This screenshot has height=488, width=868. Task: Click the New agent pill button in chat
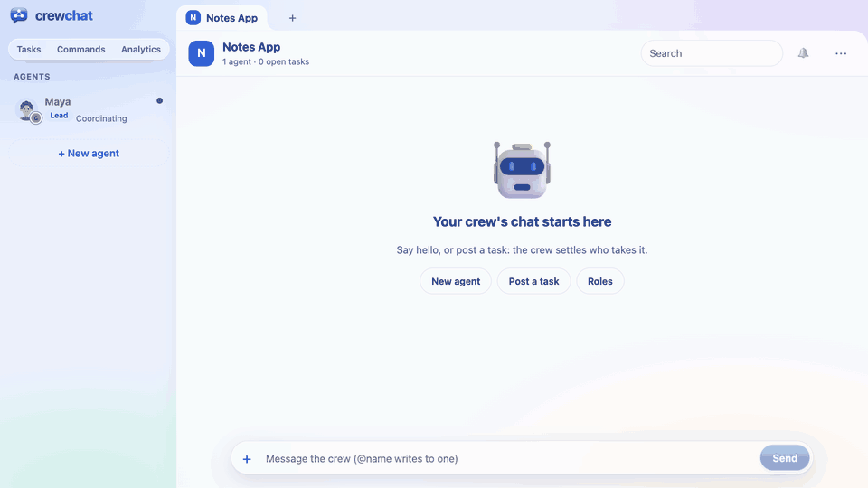(456, 281)
